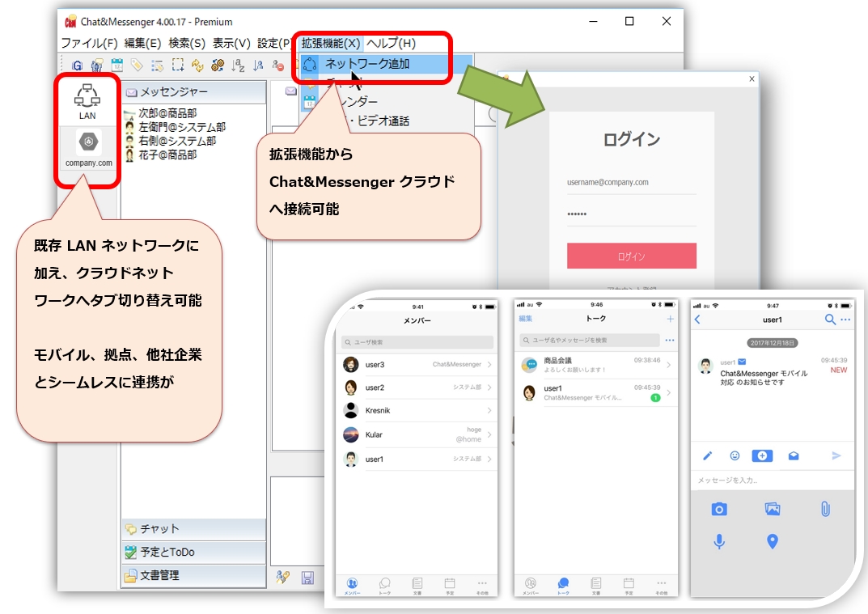
Task: Close the login dialog with X
Action: tap(752, 78)
